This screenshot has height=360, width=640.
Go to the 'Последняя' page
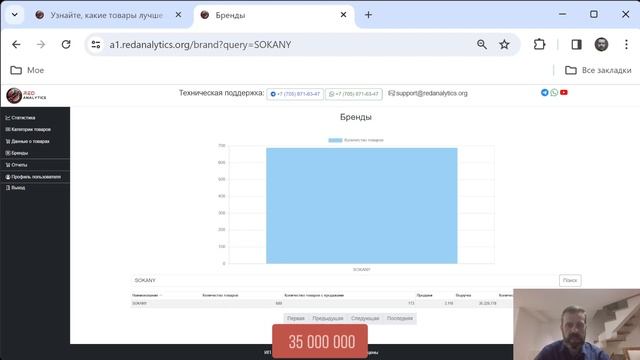click(x=400, y=318)
